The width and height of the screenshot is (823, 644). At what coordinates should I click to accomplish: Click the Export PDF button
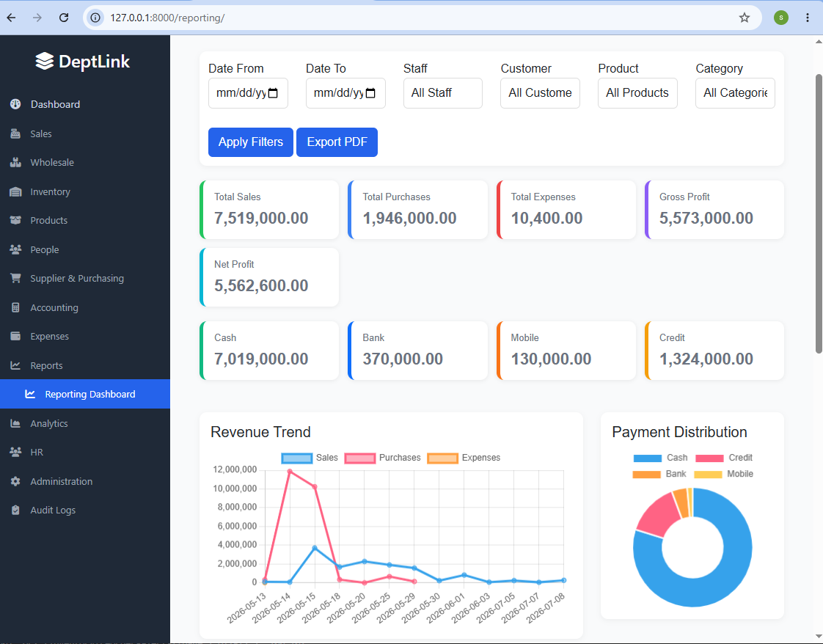coord(337,142)
